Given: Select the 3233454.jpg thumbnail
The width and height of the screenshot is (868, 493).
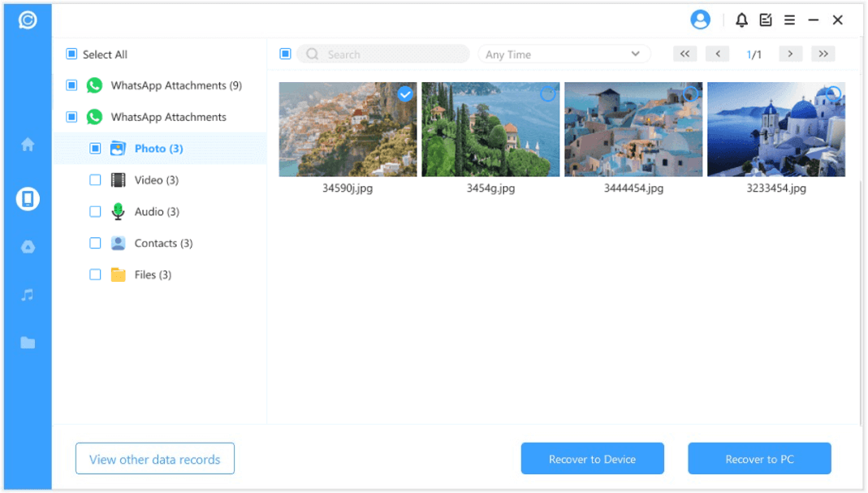Looking at the screenshot, I should [775, 130].
